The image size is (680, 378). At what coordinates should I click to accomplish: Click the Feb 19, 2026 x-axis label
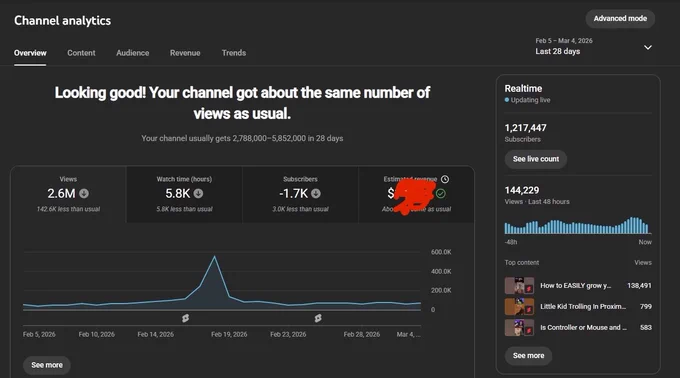(x=229, y=334)
